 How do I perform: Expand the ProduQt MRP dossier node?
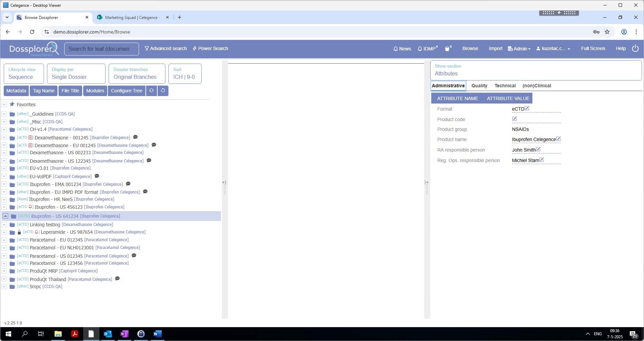tap(4, 271)
